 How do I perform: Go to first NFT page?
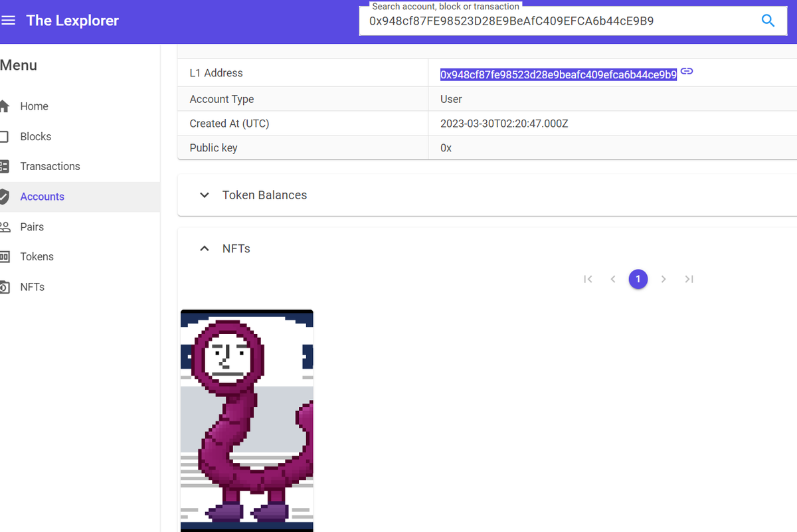(588, 279)
